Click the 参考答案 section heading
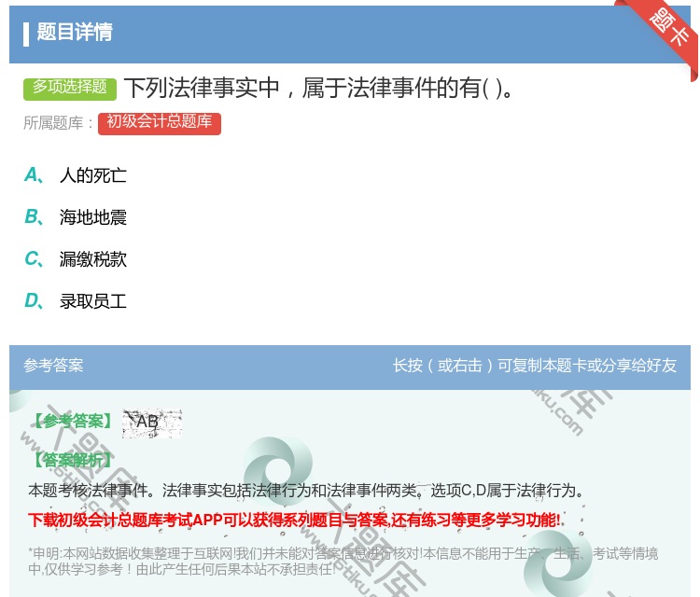 coord(53,366)
